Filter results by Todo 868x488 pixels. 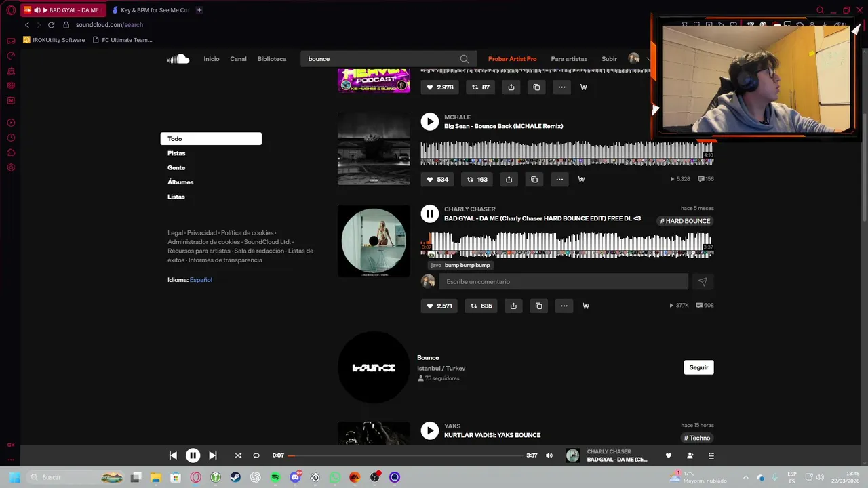(x=211, y=139)
